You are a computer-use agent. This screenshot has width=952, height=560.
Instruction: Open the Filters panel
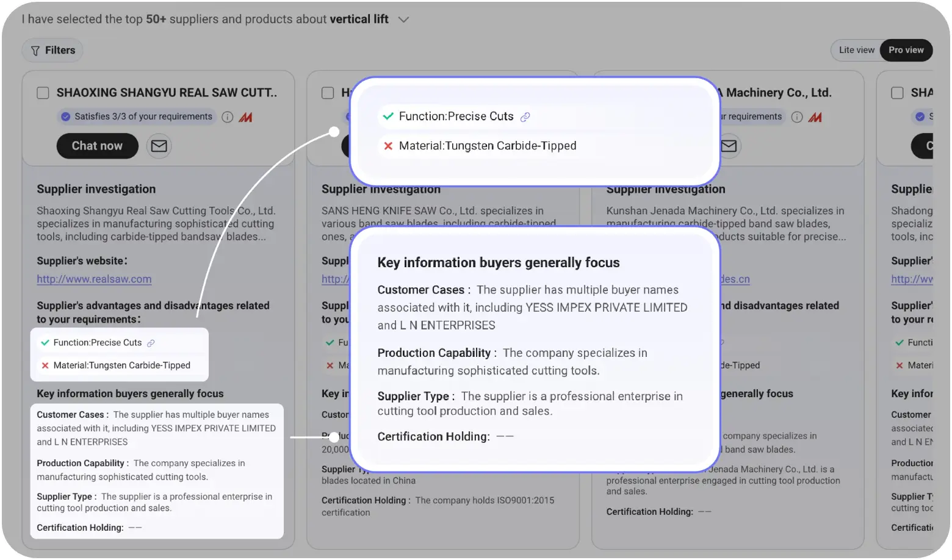52,51
